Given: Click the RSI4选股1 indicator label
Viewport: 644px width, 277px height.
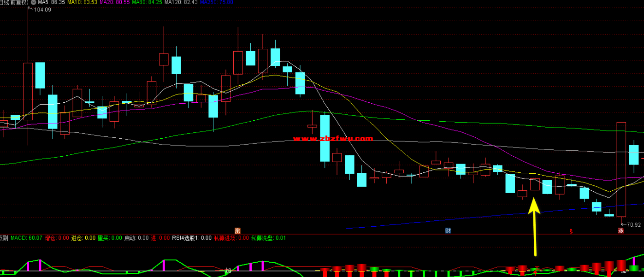Looking at the screenshot, I should 192,238.
